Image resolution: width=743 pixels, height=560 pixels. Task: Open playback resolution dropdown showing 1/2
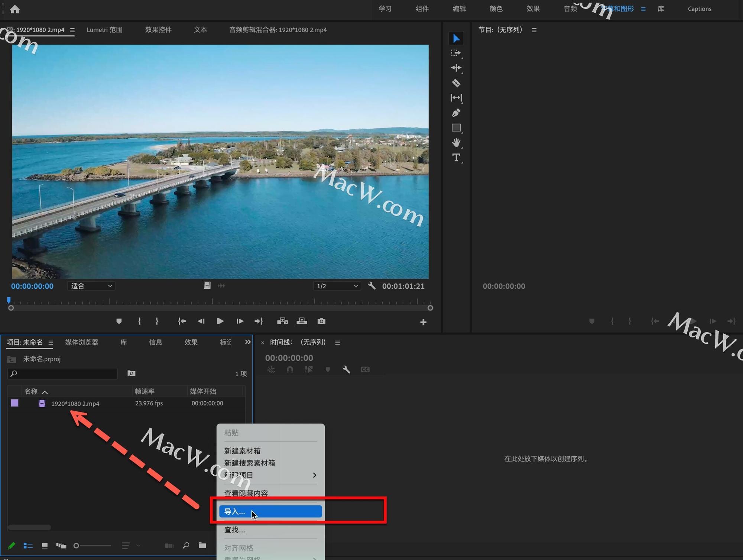[x=337, y=286]
